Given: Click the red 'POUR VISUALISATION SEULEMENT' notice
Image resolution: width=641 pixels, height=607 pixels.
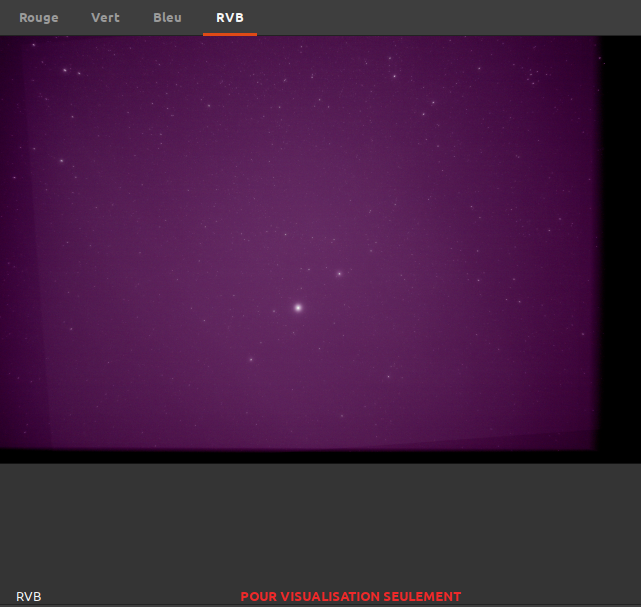Looking at the screenshot, I should coord(351,597).
